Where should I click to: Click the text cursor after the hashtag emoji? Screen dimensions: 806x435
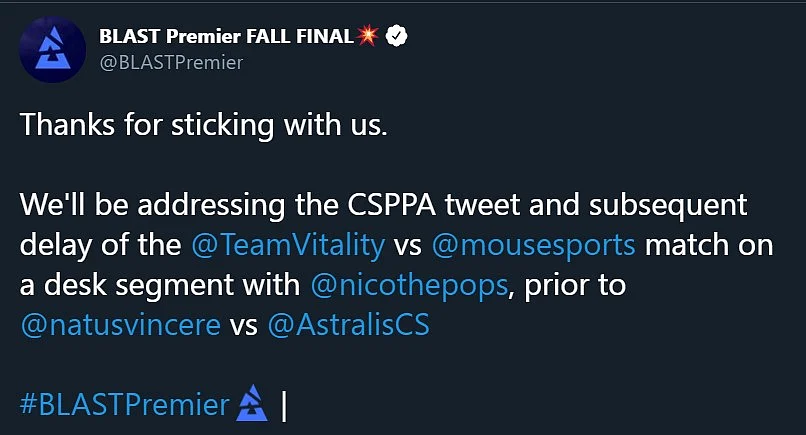coord(284,405)
